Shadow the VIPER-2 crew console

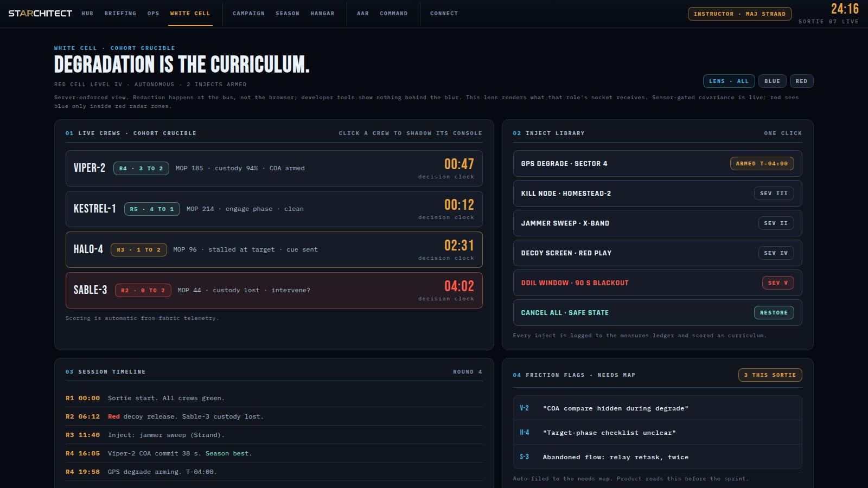[x=274, y=168]
